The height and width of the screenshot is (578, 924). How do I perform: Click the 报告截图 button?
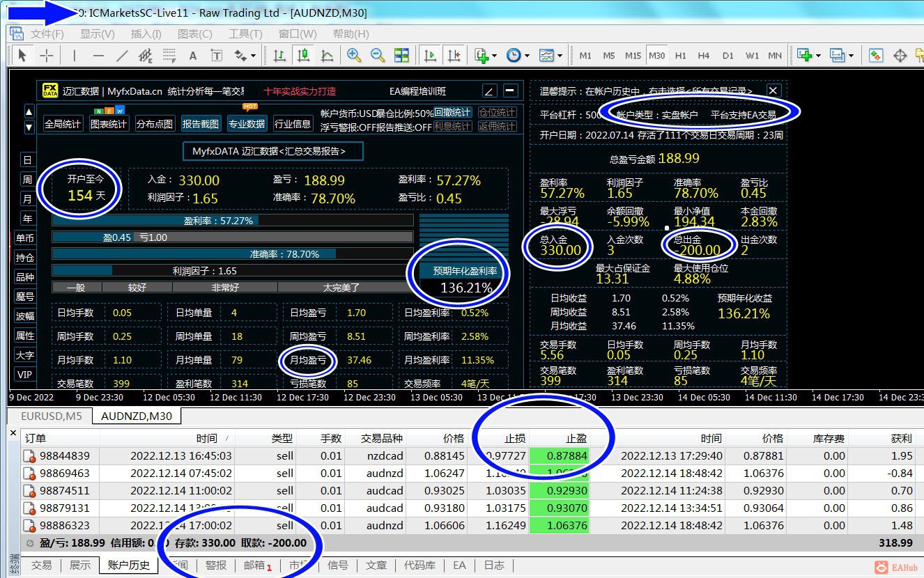pyautogui.click(x=201, y=124)
